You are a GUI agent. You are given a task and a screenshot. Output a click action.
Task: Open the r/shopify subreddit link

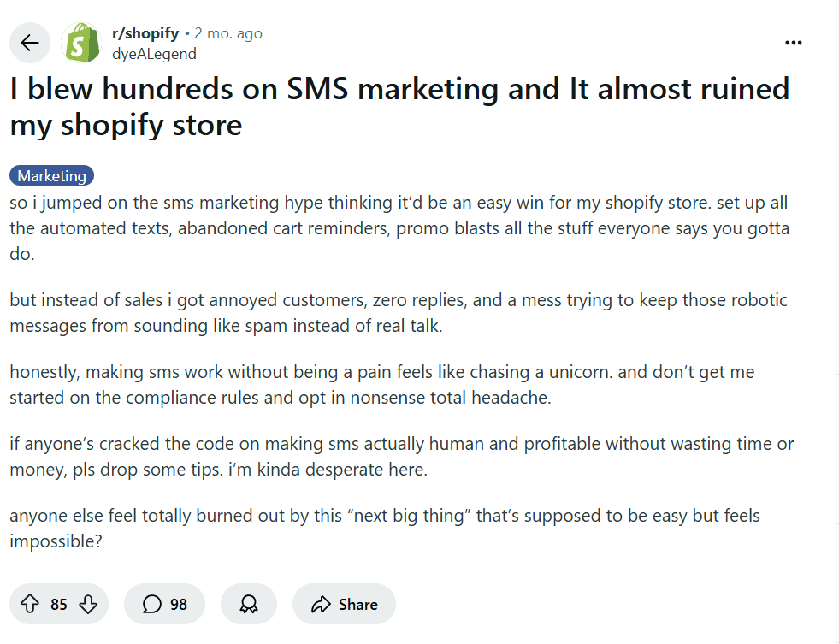click(x=145, y=33)
